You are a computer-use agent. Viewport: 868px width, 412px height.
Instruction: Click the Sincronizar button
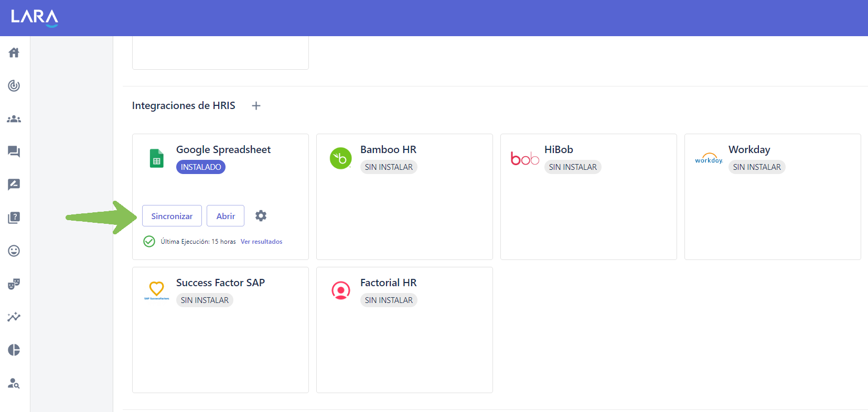[x=172, y=216]
